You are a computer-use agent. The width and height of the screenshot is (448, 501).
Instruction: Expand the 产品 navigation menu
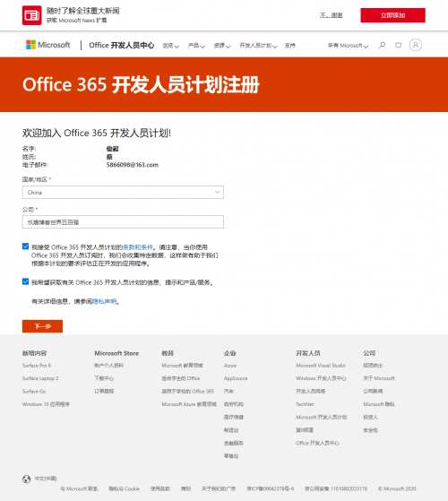point(196,46)
